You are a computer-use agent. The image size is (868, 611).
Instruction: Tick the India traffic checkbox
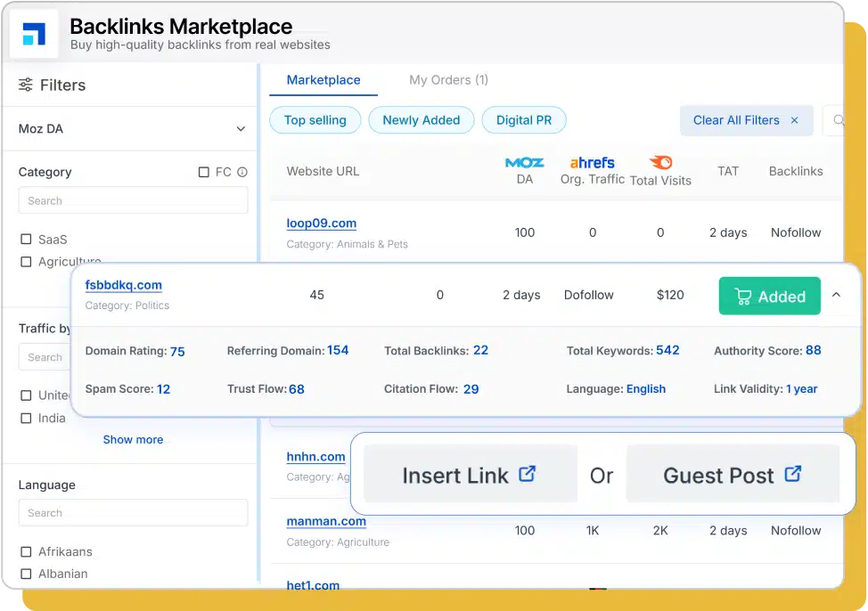click(x=26, y=419)
